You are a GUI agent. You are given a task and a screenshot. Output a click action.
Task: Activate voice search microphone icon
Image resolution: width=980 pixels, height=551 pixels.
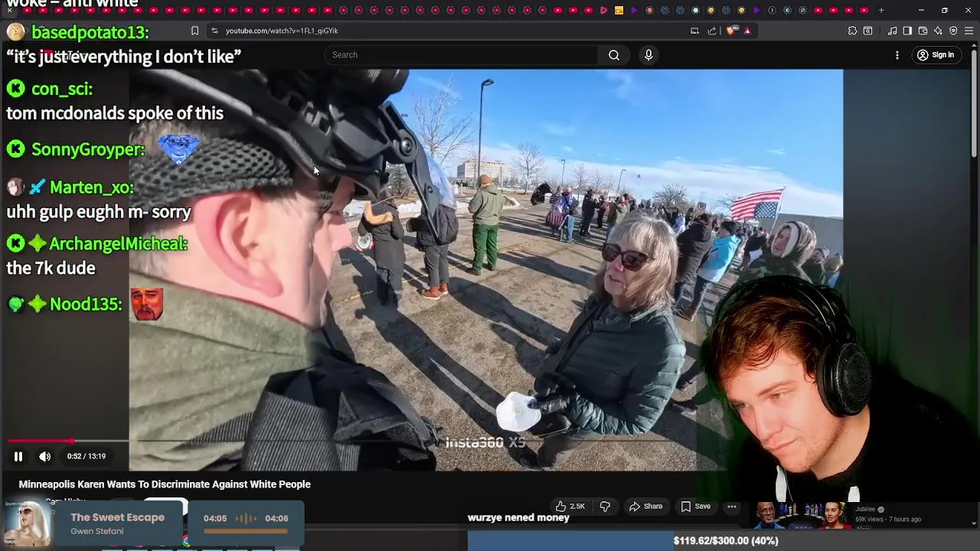[648, 55]
